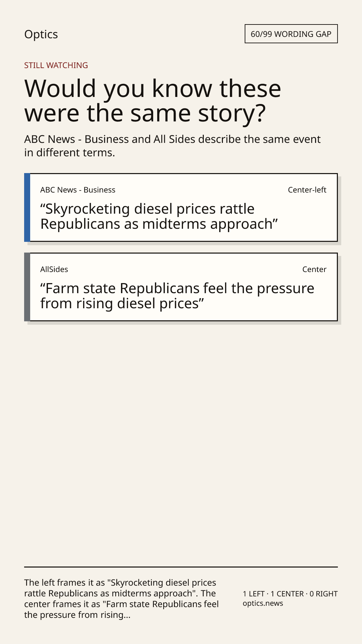Click the ABC News - Business source name
Image resolution: width=362 pixels, height=644 pixels.
pyautogui.click(x=78, y=190)
